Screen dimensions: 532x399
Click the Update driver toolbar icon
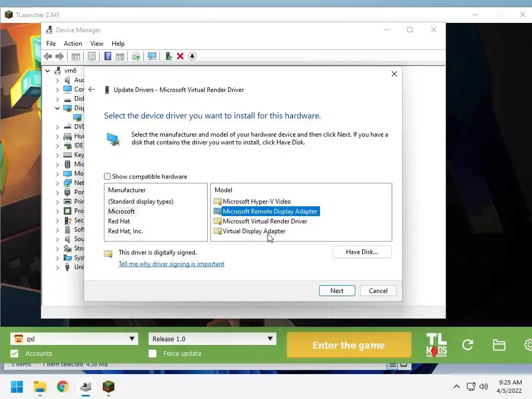pyautogui.click(x=136, y=56)
